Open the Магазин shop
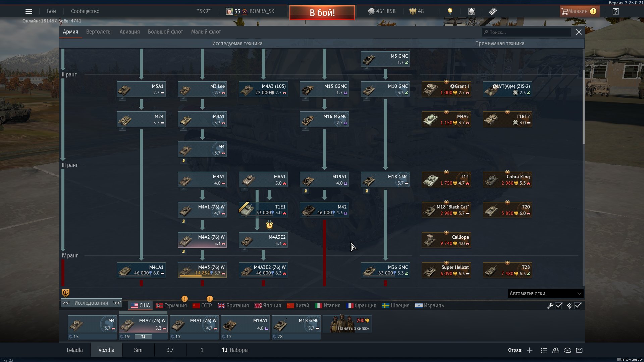Image resolution: width=644 pixels, height=362 pixels. pos(579,11)
